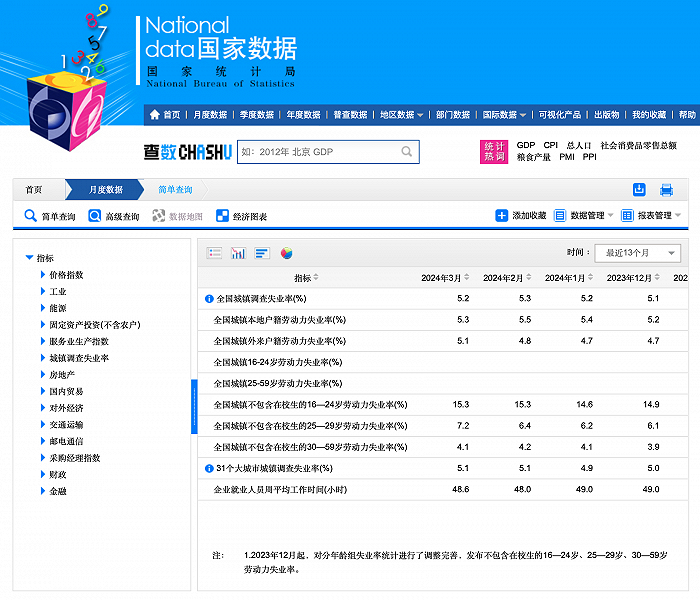Click the PMI hot keyword link
700x600 pixels.
[x=567, y=157]
